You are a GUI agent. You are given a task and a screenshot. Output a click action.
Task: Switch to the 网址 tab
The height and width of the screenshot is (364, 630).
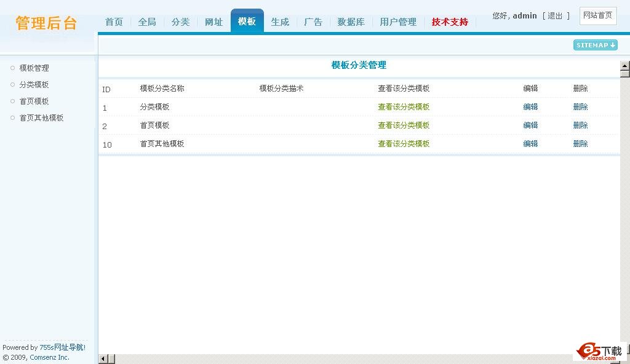click(x=213, y=22)
